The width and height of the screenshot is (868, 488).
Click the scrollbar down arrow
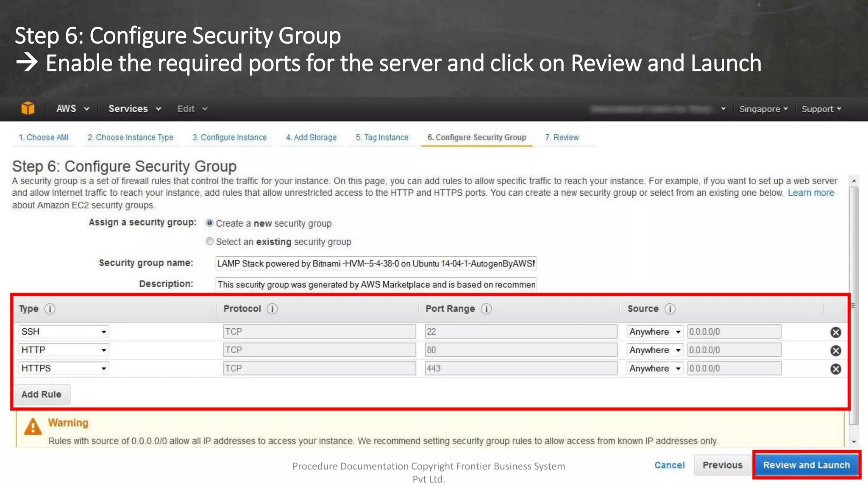[854, 442]
